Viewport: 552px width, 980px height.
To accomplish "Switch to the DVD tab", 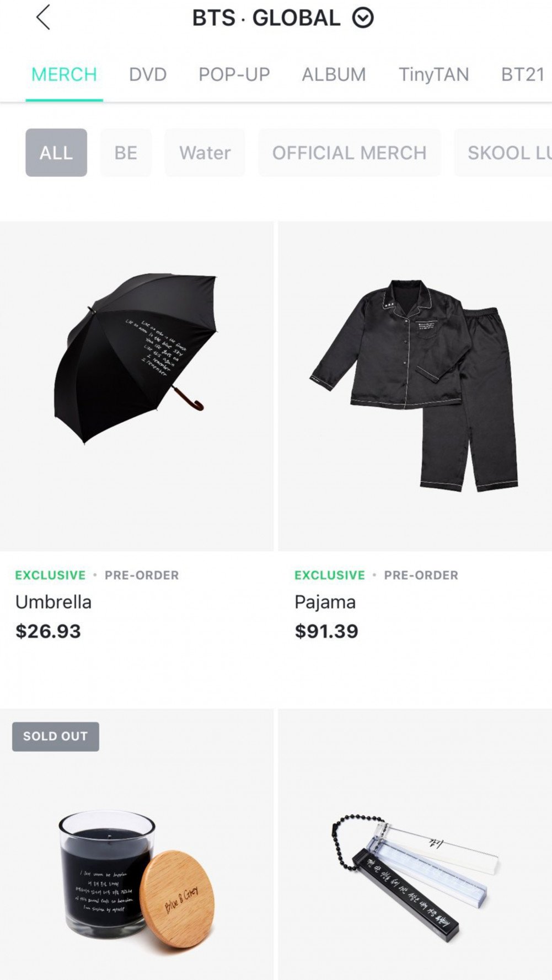I will [148, 74].
